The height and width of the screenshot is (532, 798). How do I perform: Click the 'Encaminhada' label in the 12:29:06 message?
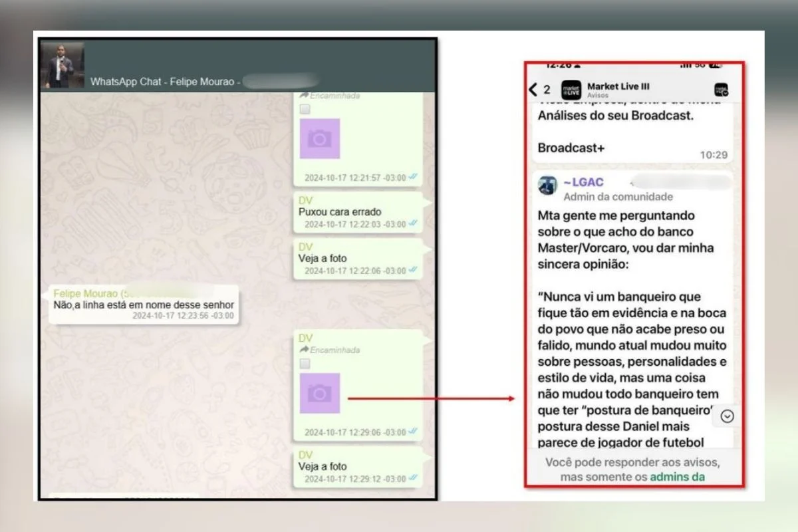coord(335,350)
